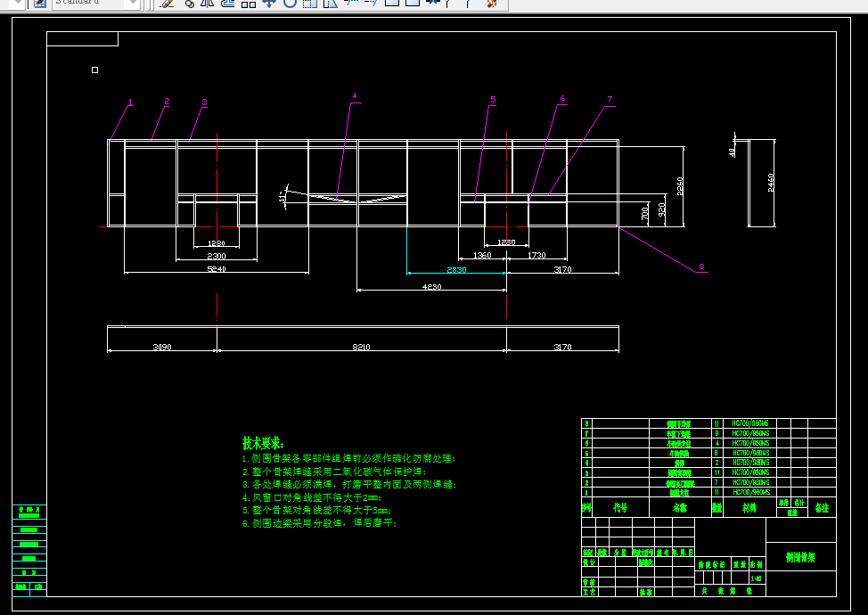Select the cyan 2830 dimension text
The height and width of the screenshot is (615, 868).
point(456,270)
